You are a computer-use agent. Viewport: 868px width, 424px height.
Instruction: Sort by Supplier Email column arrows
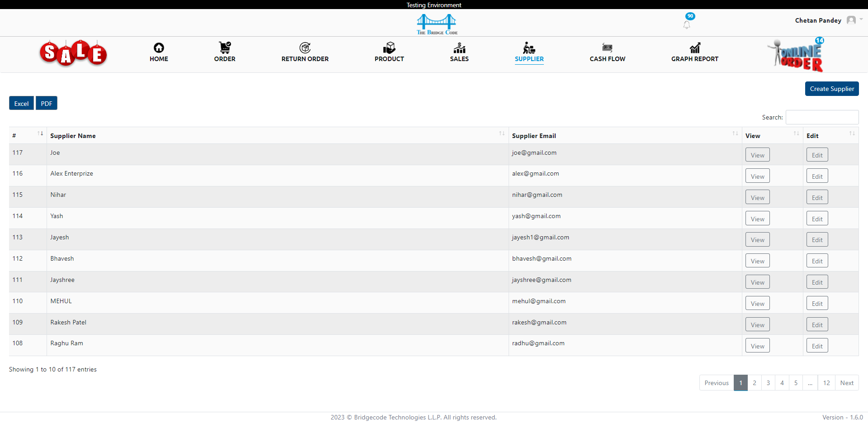pos(735,133)
